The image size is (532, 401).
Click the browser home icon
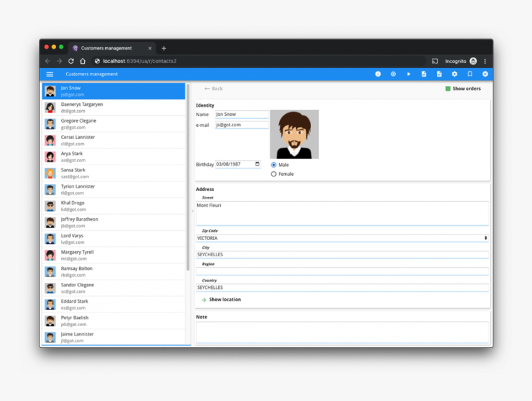pos(83,61)
